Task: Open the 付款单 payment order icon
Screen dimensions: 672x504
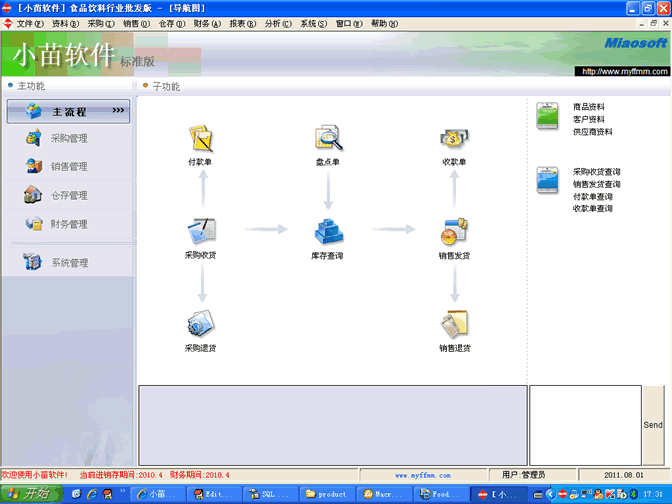Action: click(201, 138)
